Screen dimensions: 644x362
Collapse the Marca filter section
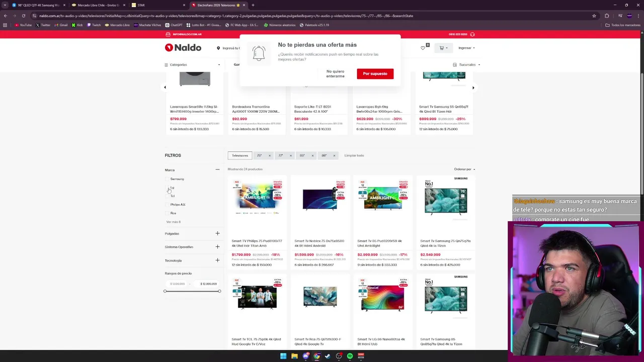[217, 170]
